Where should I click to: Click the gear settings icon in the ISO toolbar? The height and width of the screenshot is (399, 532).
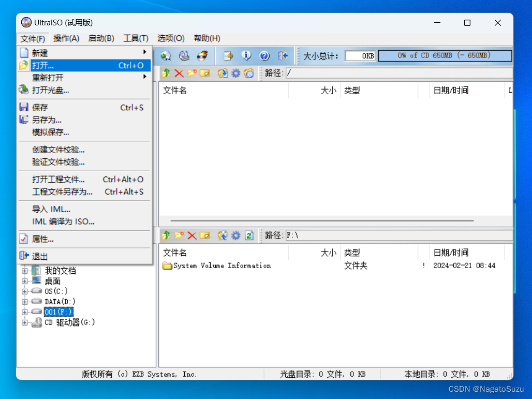coord(236,73)
